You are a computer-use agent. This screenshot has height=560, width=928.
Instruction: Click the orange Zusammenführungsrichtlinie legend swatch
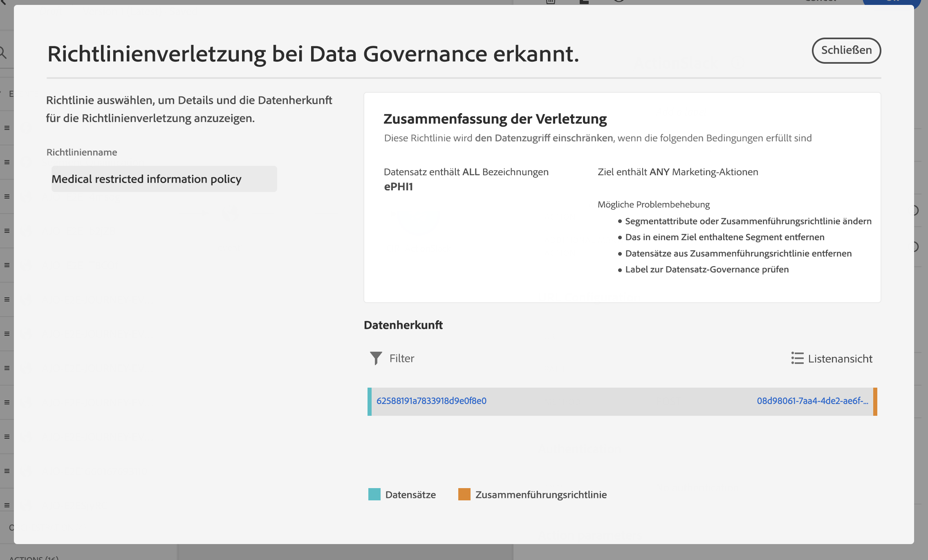(x=464, y=494)
